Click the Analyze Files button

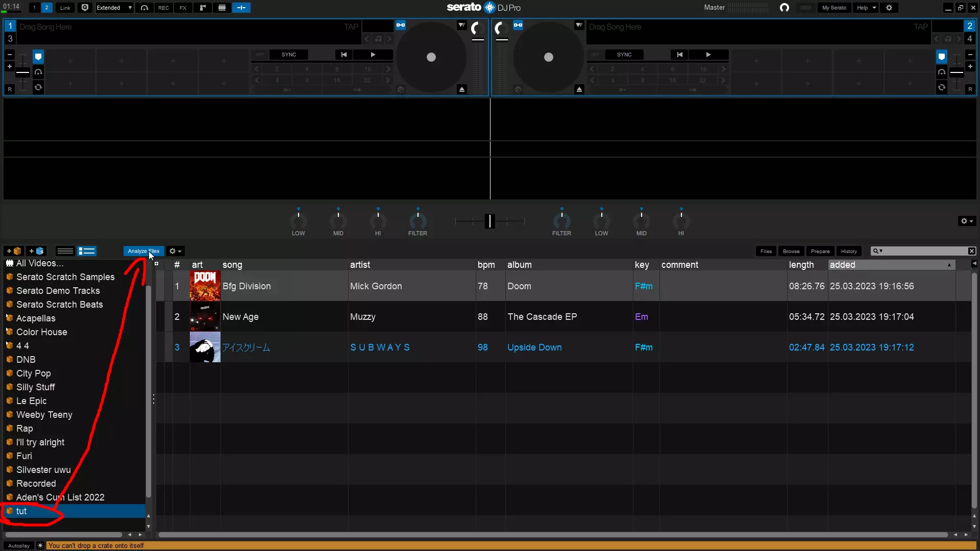pos(143,251)
